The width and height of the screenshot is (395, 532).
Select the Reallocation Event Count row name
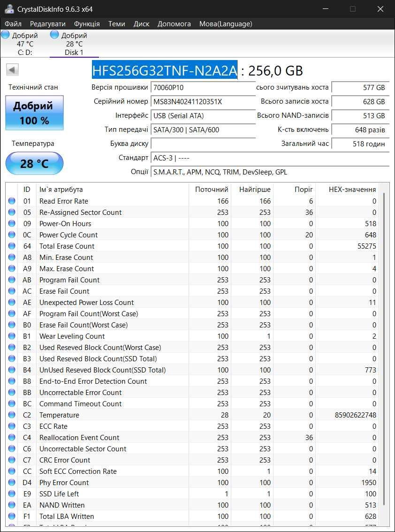79,437
